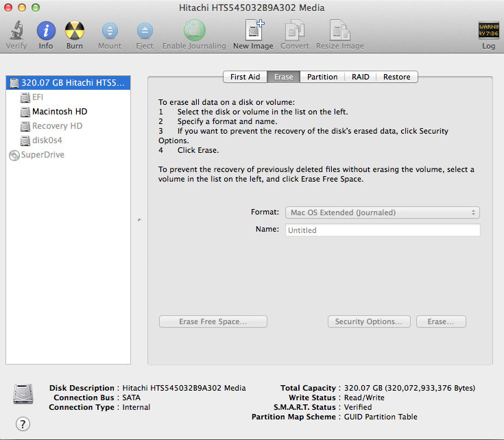Select the EFI partition in sidebar

(x=68, y=97)
